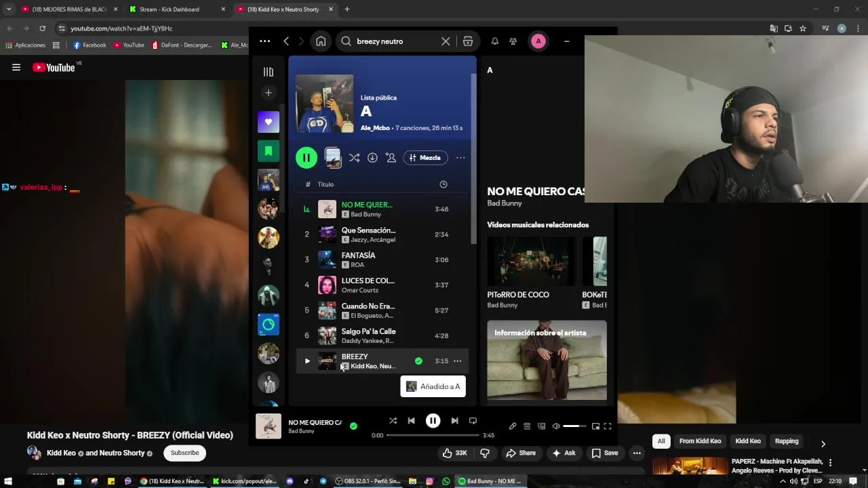Image resolution: width=868 pixels, height=488 pixels.
Task: Sort tracks by duration clock icon
Action: coord(443,184)
